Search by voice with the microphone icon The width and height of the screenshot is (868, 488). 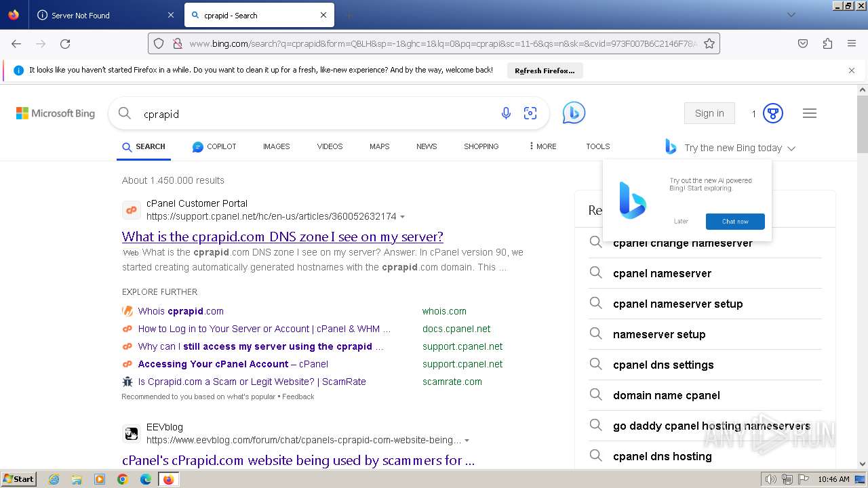pyautogui.click(x=506, y=113)
